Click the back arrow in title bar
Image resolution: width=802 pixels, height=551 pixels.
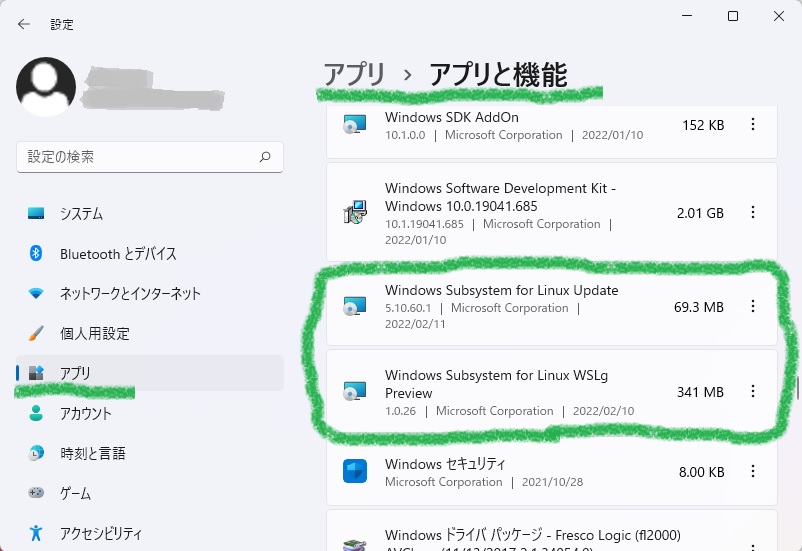pos(24,24)
